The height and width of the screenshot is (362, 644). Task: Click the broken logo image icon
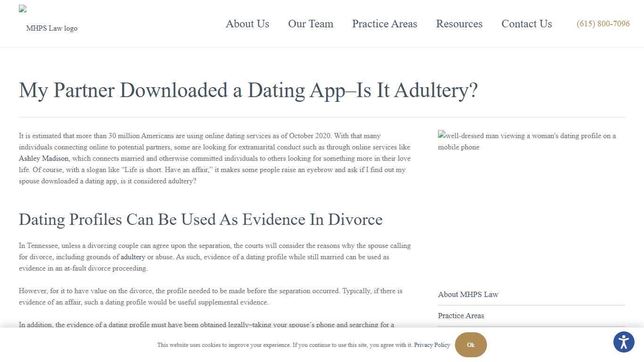click(22, 8)
